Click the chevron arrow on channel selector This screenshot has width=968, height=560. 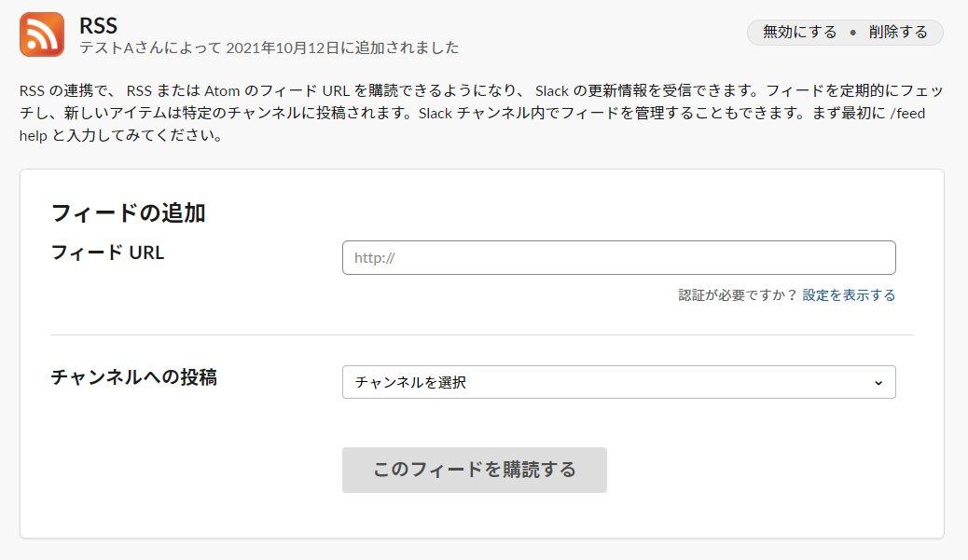click(x=878, y=383)
